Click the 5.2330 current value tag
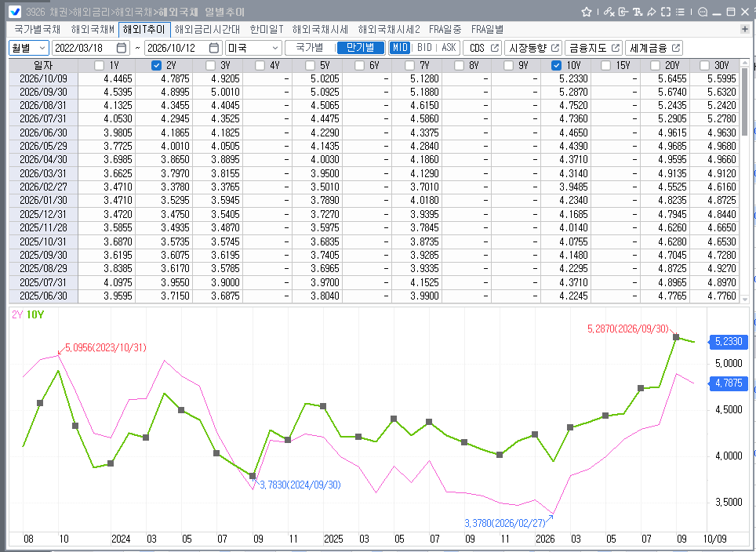756x552 pixels. click(728, 342)
